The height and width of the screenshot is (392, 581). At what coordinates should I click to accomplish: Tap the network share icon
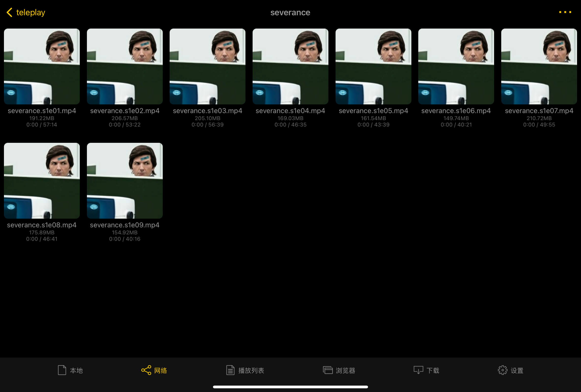(146, 370)
